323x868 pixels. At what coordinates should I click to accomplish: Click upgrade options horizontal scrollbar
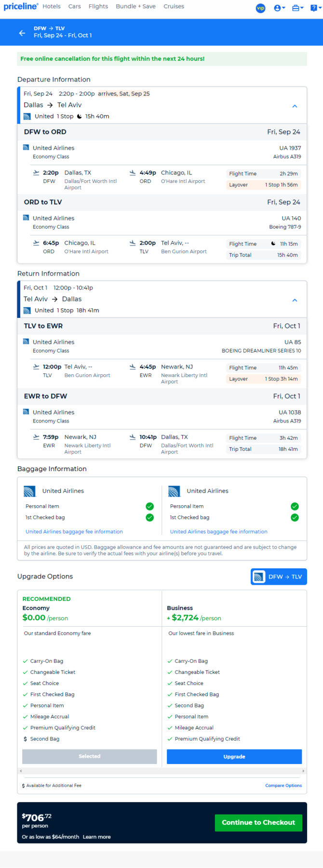[162, 771]
